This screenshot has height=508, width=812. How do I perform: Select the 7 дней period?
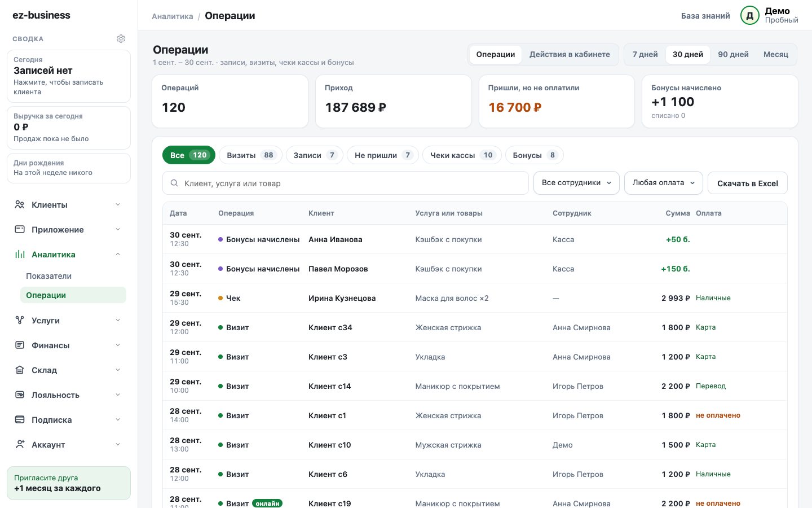[645, 55]
